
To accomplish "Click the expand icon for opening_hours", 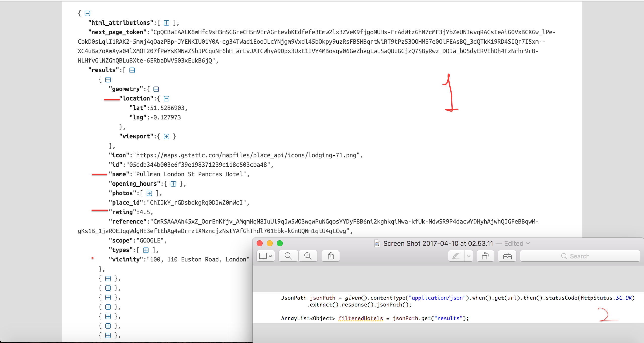I will (173, 183).
